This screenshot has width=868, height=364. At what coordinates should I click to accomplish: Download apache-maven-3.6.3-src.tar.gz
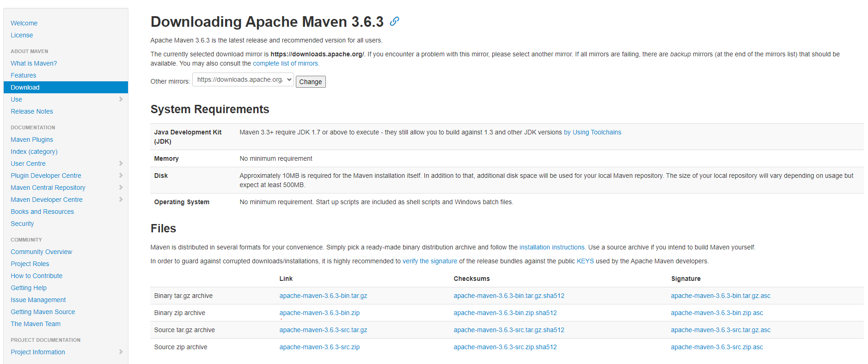tap(323, 330)
